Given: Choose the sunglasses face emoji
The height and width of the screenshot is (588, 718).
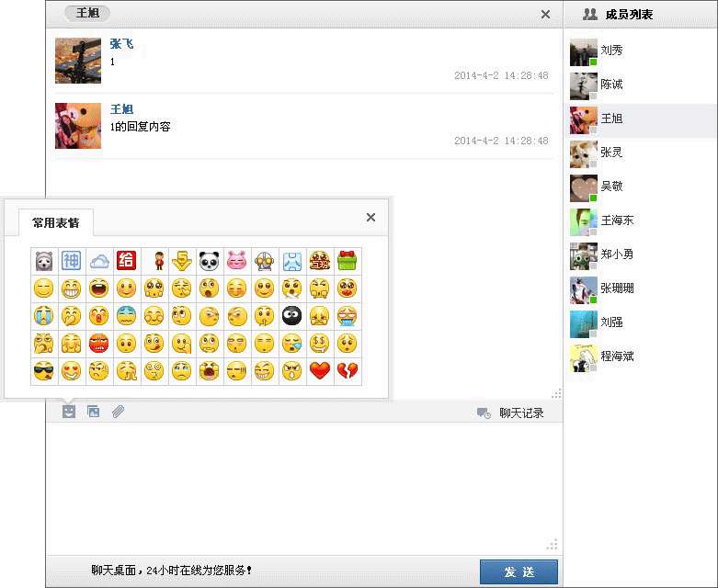Looking at the screenshot, I should pos(44,371).
